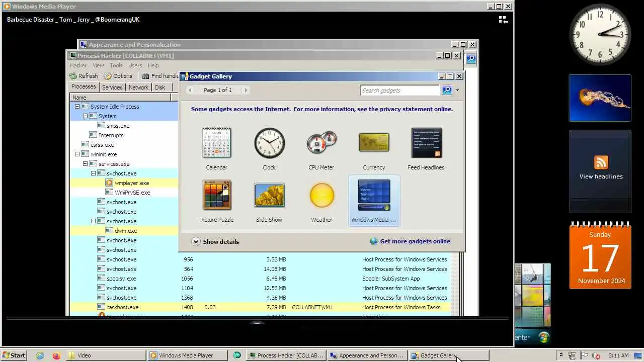Switch to the Services tab

(112, 87)
